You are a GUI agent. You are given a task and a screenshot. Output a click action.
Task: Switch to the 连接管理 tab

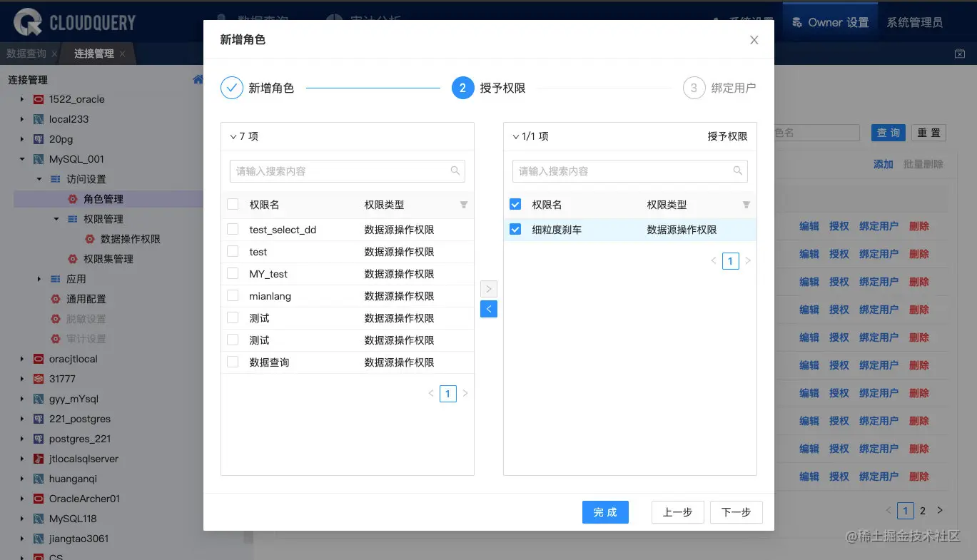[x=94, y=54]
